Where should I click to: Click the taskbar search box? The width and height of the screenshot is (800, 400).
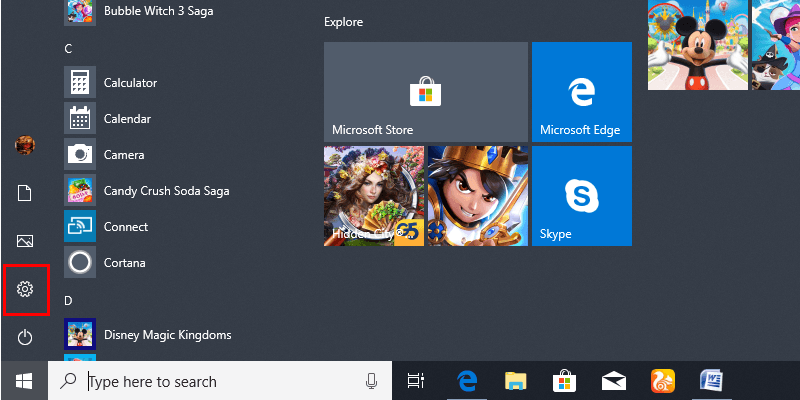(x=220, y=381)
